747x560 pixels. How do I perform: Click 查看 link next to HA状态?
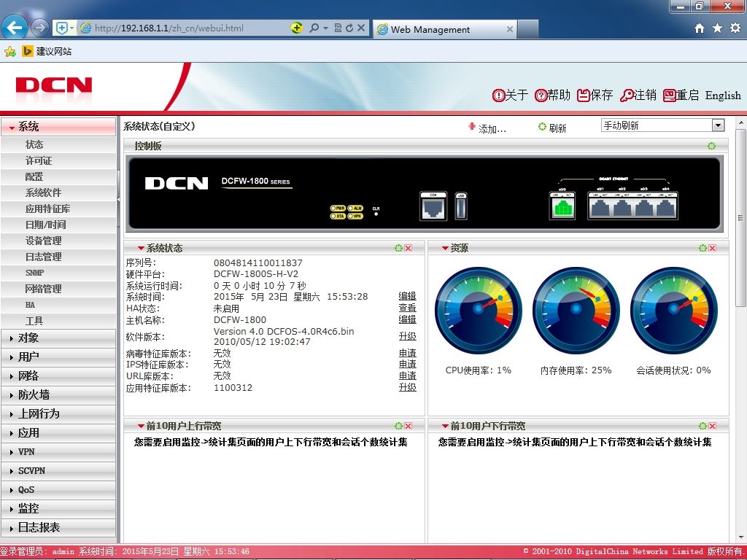(x=407, y=308)
